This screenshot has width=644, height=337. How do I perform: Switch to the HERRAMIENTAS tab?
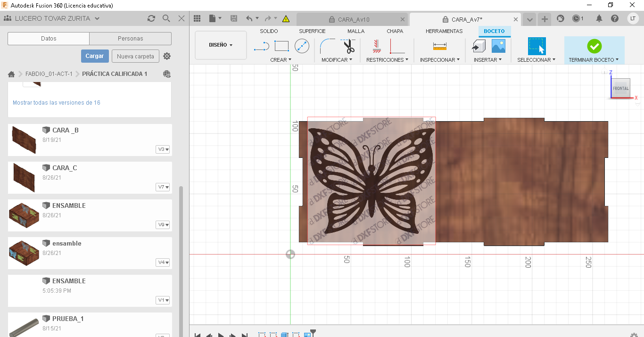(444, 31)
